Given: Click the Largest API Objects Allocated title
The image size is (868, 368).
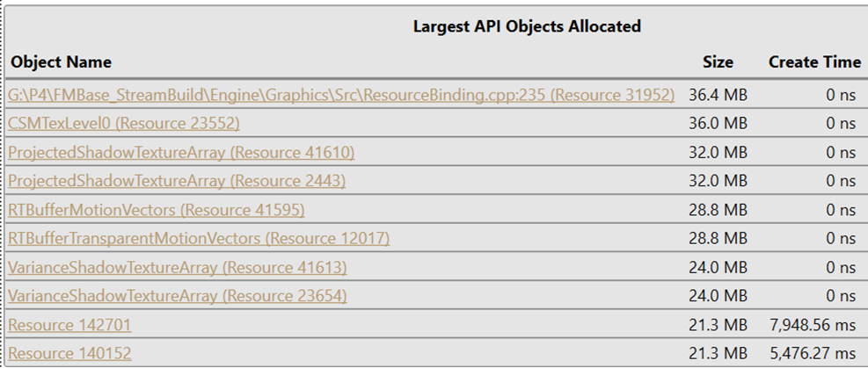Looking at the screenshot, I should 527,26.
